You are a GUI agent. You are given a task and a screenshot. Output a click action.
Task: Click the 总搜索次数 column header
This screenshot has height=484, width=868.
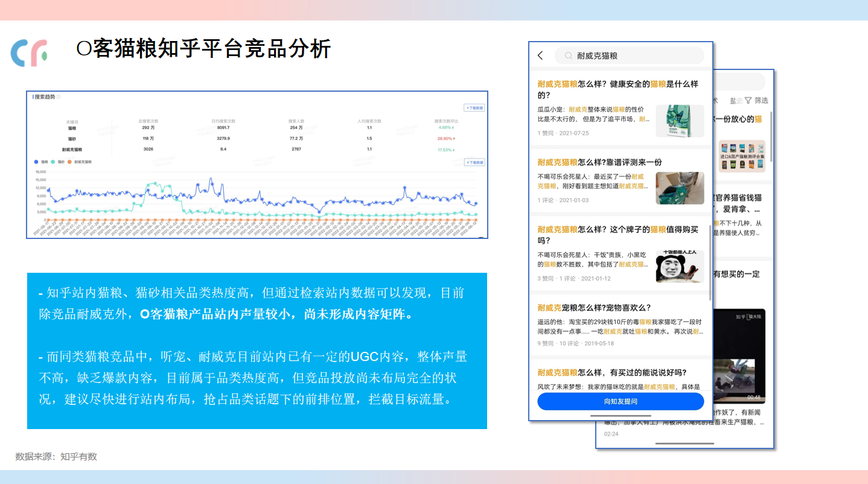[148, 121]
